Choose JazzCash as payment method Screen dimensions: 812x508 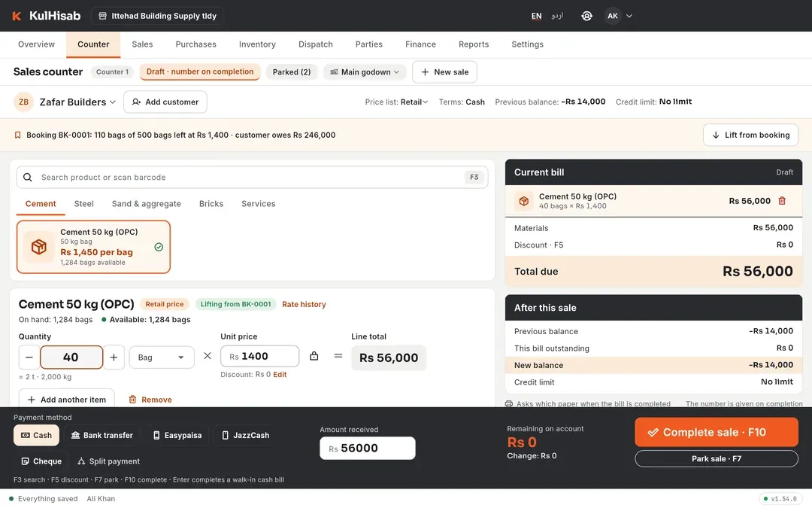click(x=245, y=436)
